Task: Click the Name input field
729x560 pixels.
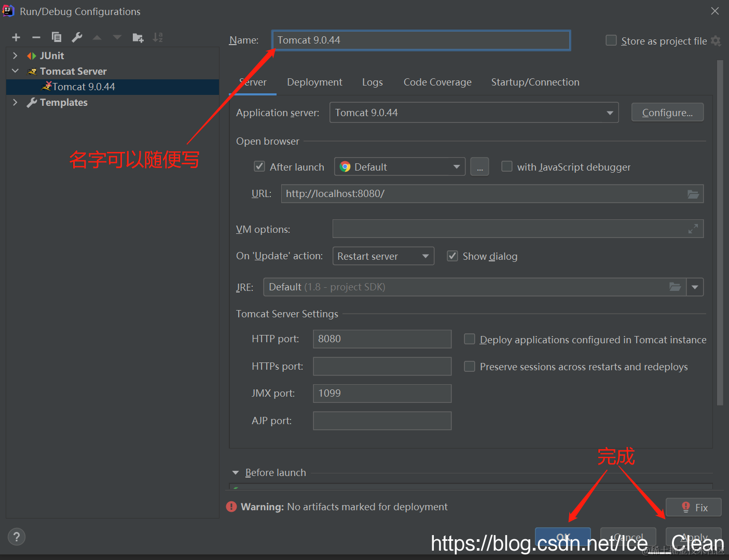Action: point(421,40)
